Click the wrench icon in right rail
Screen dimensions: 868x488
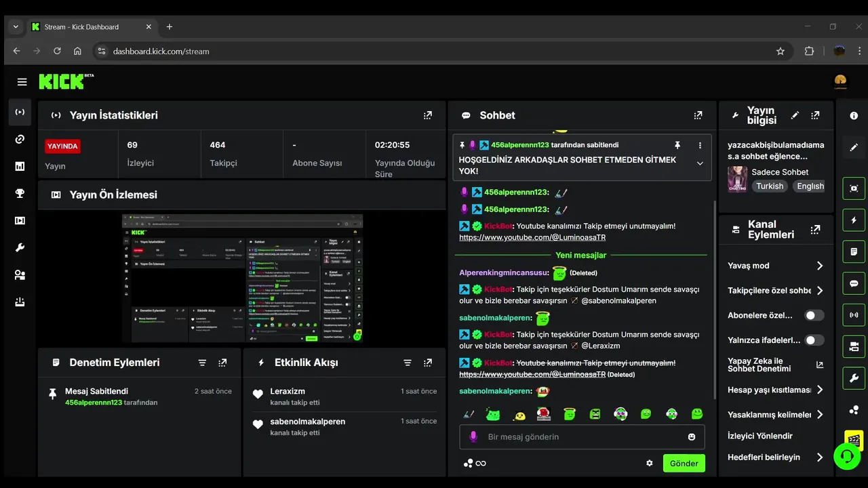tap(854, 378)
